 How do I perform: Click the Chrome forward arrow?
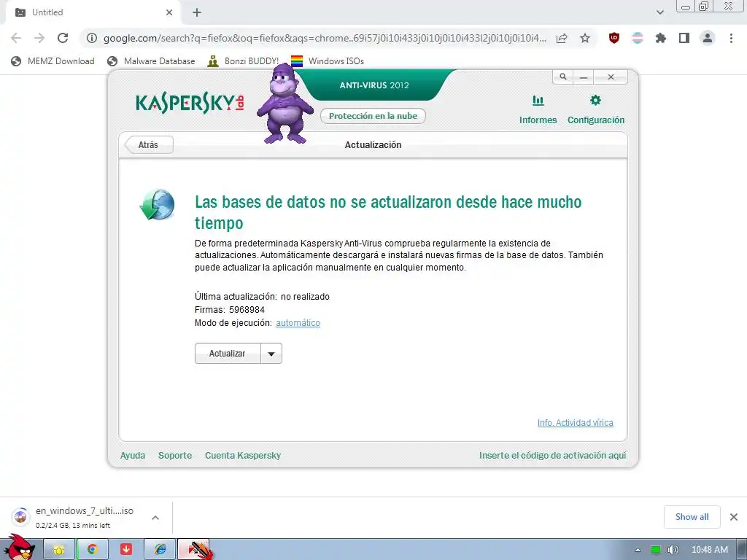click(x=39, y=38)
